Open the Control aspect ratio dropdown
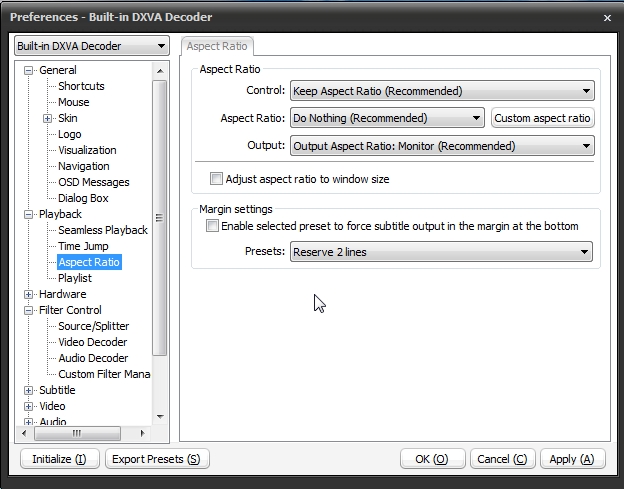The width and height of the screenshot is (624, 489). coord(442,91)
